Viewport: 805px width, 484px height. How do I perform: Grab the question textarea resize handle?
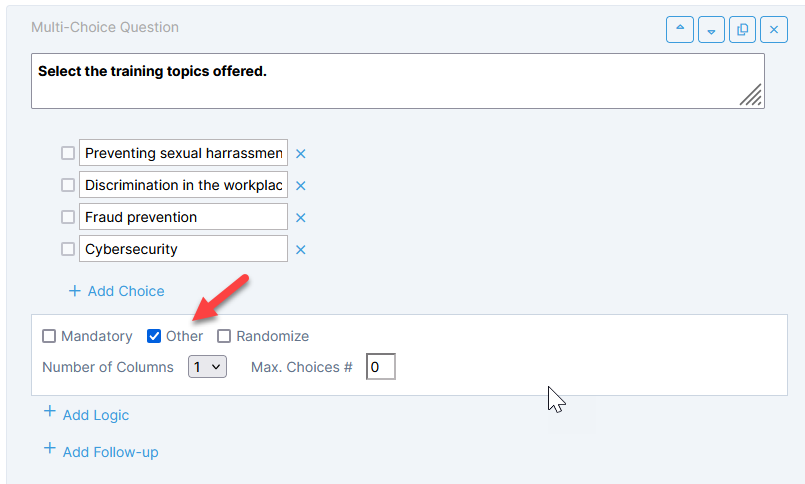pos(751,95)
